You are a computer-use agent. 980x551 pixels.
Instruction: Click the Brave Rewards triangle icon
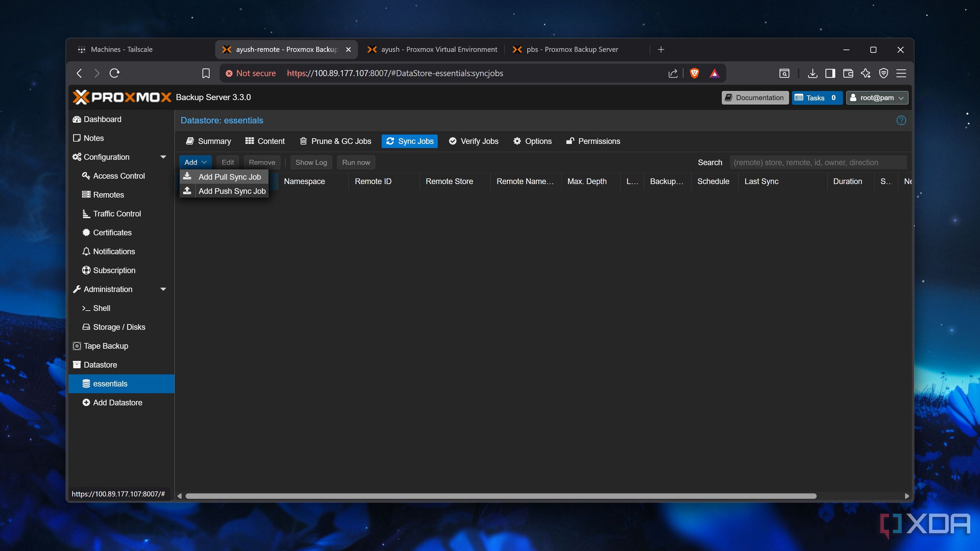coord(715,73)
